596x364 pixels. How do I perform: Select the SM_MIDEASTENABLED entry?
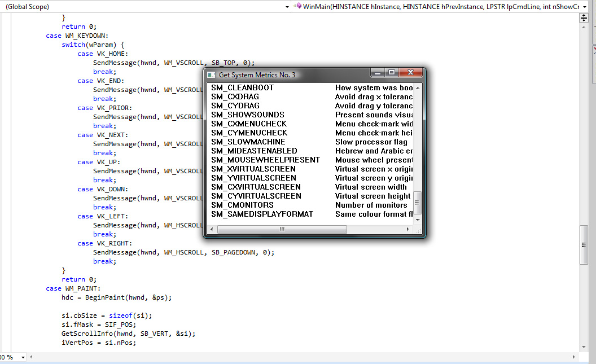(x=254, y=151)
